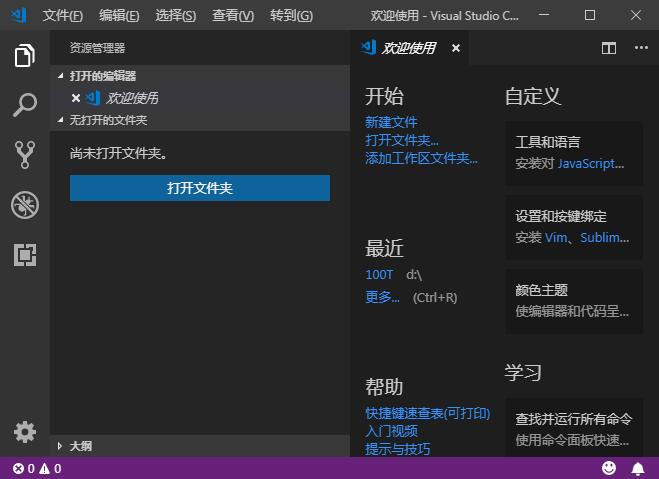Open the Explorer view in activity bar
The image size is (659, 479).
(x=25, y=55)
